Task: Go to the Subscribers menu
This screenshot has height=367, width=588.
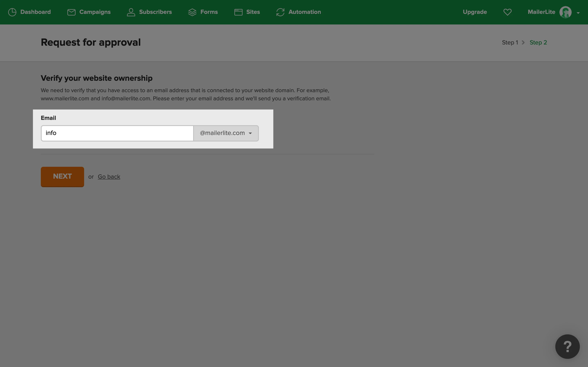Action: tap(155, 12)
